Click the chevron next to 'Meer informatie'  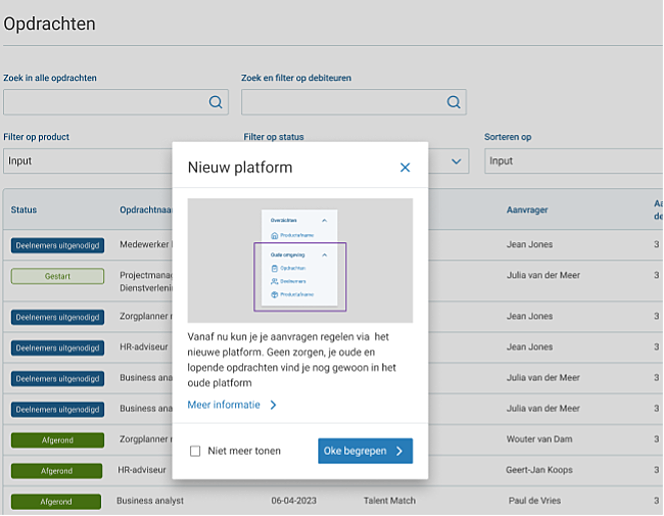tap(273, 405)
